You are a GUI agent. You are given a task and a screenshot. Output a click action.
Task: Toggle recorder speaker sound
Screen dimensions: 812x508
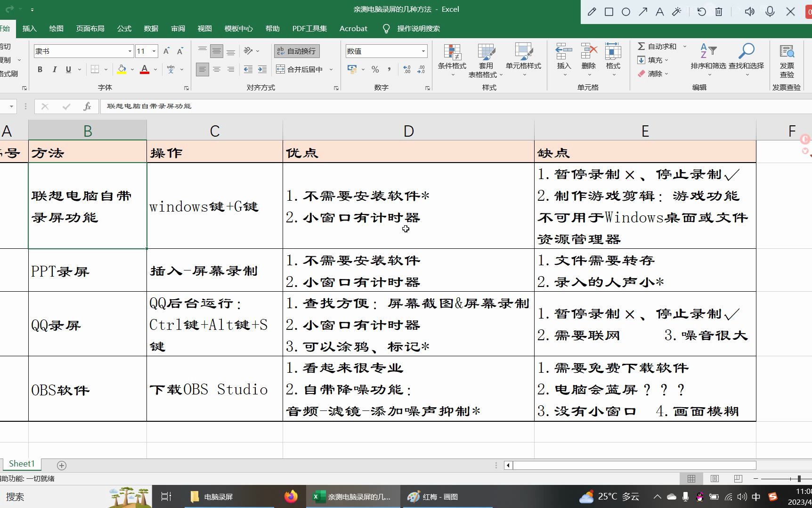pyautogui.click(x=749, y=12)
